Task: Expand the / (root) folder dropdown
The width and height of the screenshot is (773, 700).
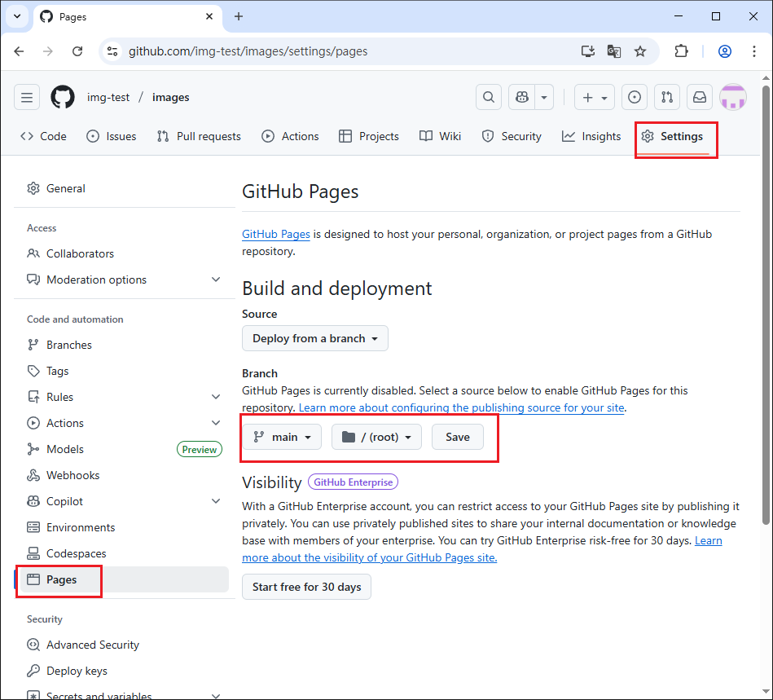Action: pos(376,437)
